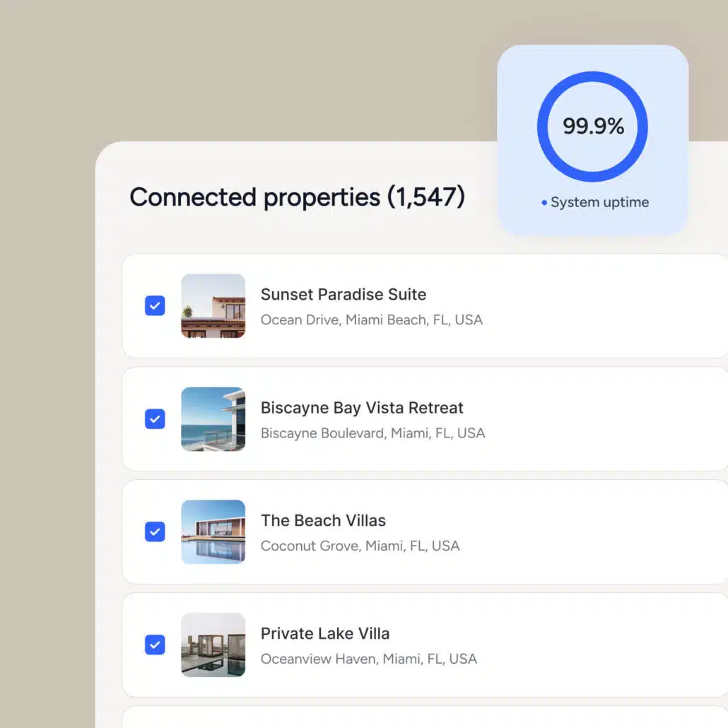Toggle the Biscayne Bay Vista Retreat checkbox

click(155, 419)
